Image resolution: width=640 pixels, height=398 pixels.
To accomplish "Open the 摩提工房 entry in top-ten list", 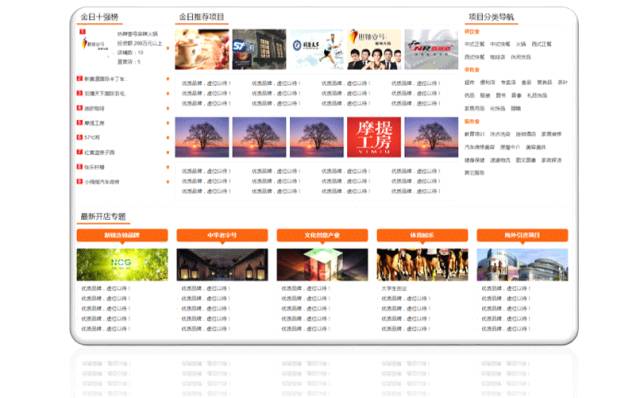I will click(x=94, y=123).
